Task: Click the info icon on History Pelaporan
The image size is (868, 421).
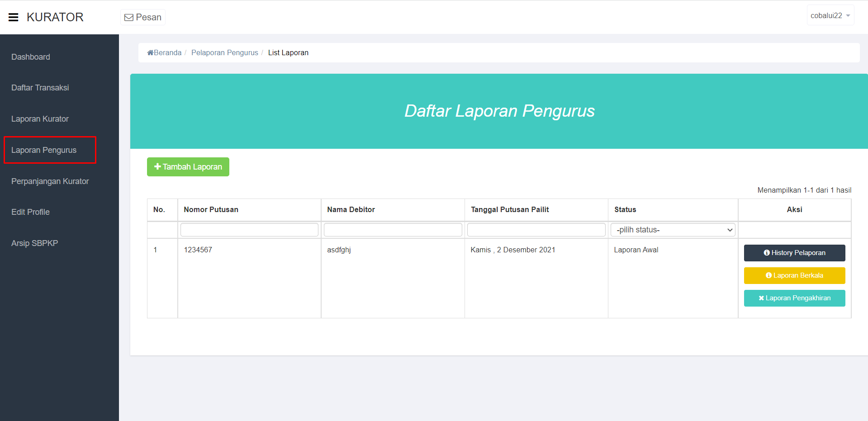Action: pos(767,253)
